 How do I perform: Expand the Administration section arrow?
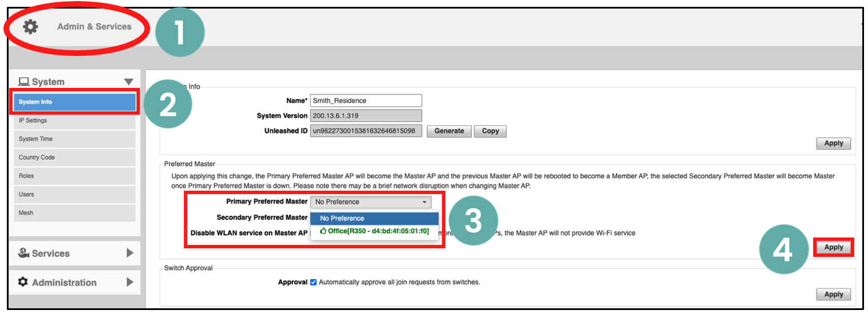[x=130, y=282]
